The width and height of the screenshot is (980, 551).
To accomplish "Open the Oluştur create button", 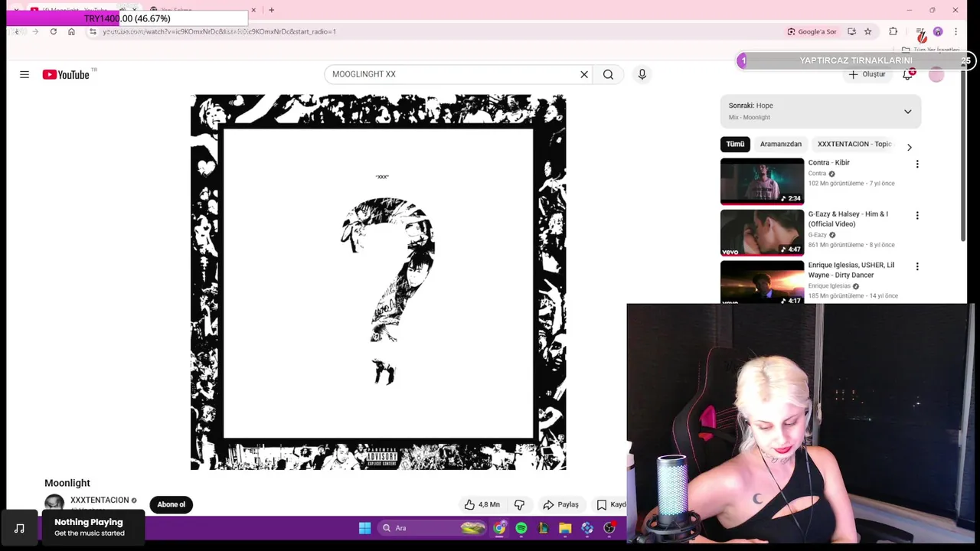I will [867, 74].
